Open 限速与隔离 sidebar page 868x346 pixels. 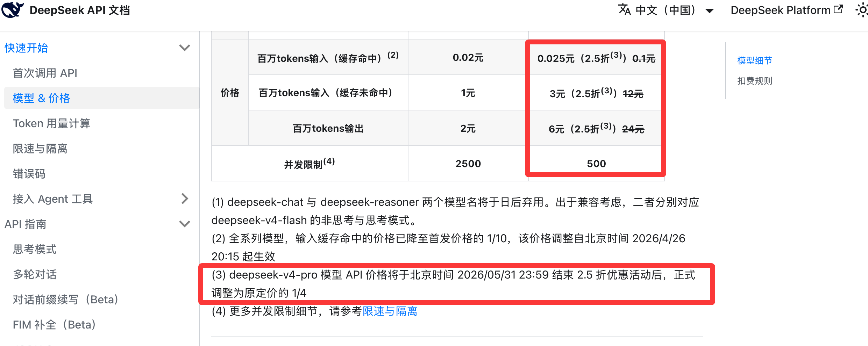[40, 149]
